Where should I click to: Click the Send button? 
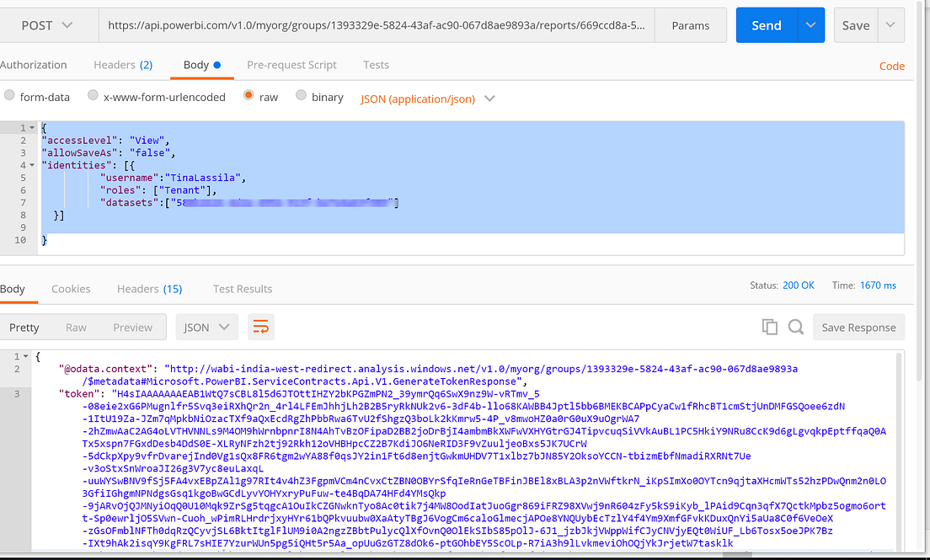pyautogui.click(x=767, y=25)
